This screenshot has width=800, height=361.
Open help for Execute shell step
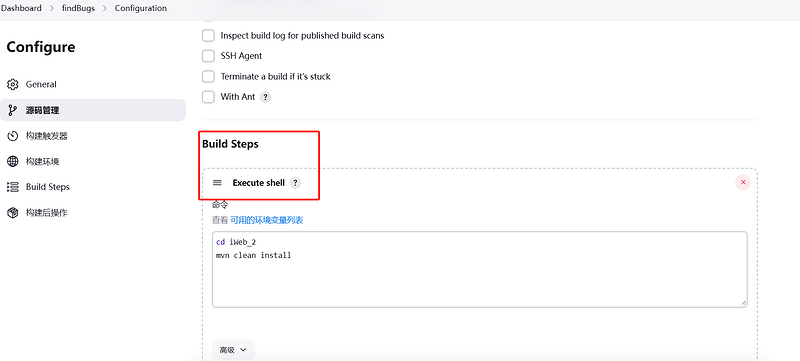pyautogui.click(x=295, y=183)
